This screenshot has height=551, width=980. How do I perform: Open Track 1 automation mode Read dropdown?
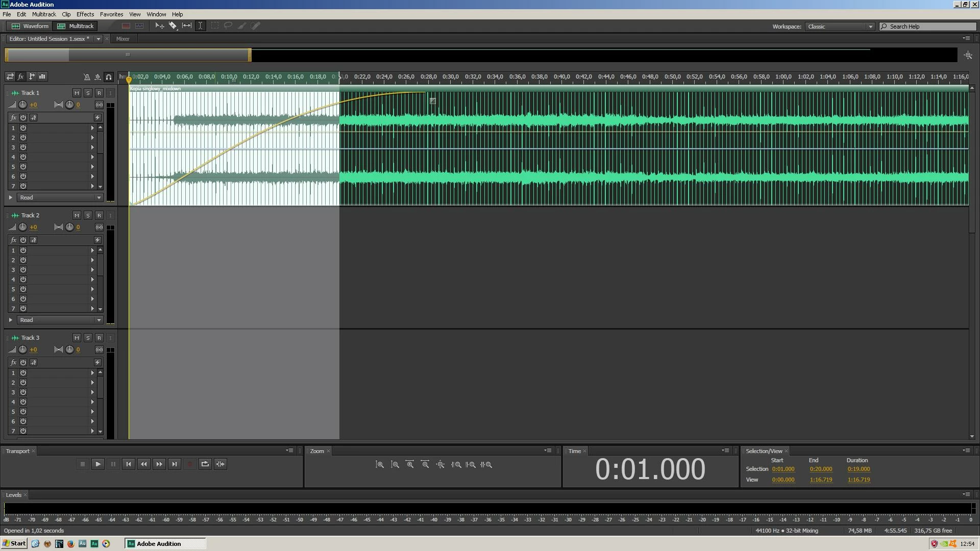click(x=60, y=198)
